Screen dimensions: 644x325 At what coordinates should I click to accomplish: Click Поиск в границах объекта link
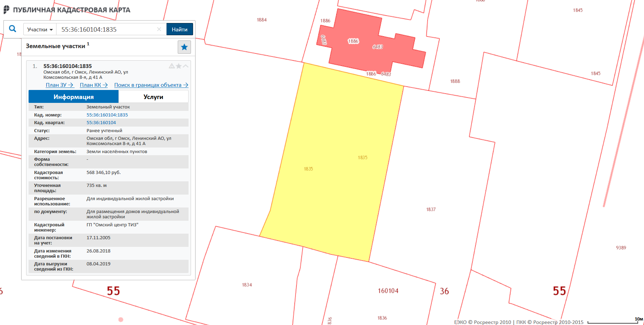pyautogui.click(x=151, y=85)
